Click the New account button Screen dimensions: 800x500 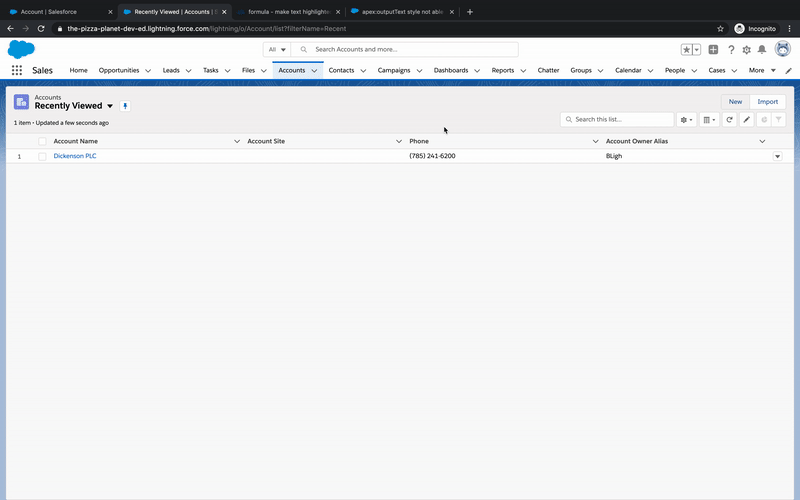click(x=735, y=102)
